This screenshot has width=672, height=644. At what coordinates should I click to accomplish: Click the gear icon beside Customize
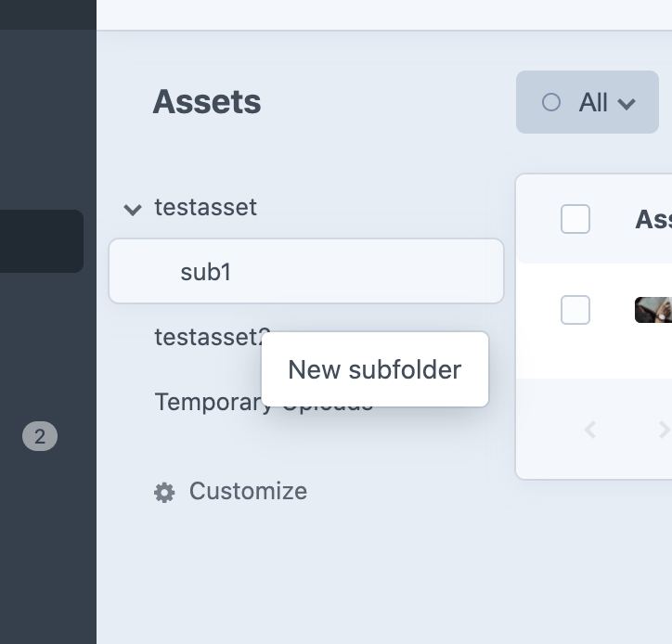click(164, 492)
